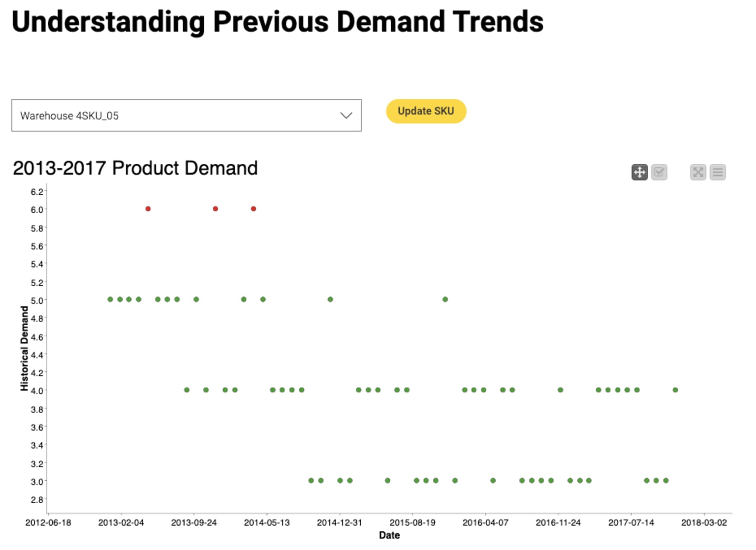Enable the chart selection checkmark tool
The image size is (756, 550).
659,172
